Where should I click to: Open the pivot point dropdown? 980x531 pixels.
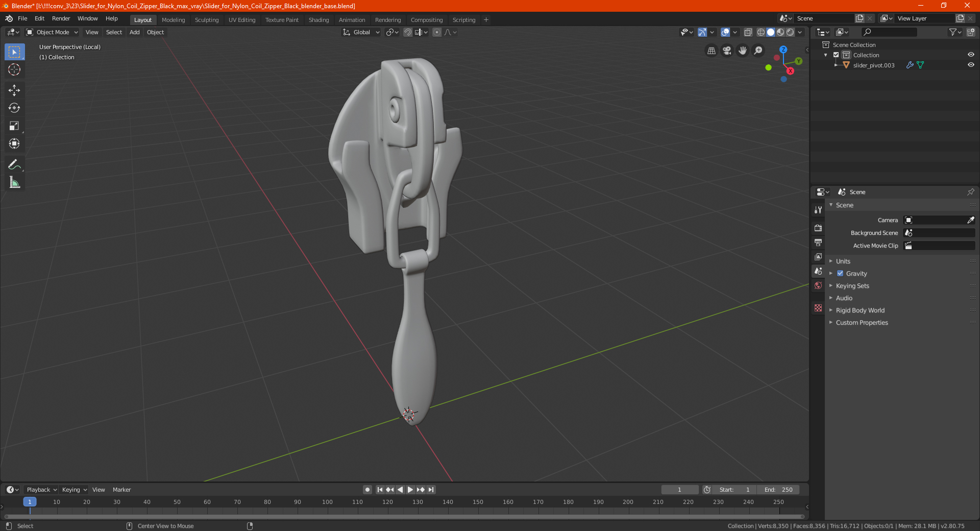392,32
